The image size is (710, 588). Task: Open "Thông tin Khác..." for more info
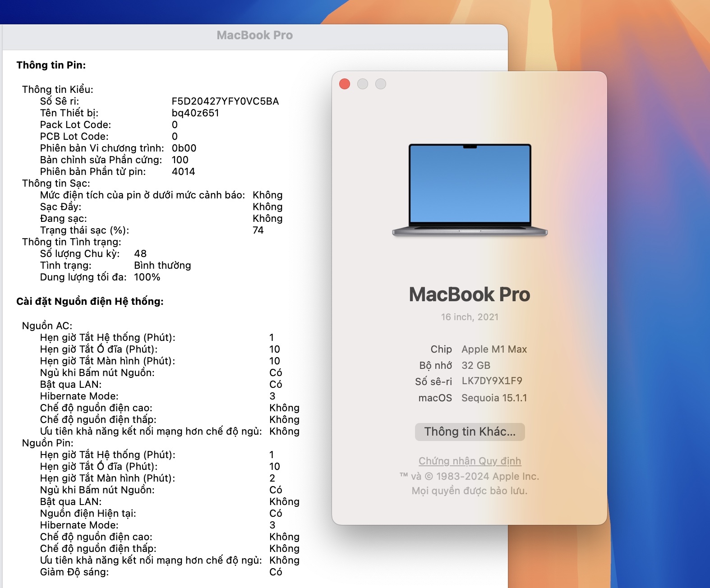tap(470, 432)
